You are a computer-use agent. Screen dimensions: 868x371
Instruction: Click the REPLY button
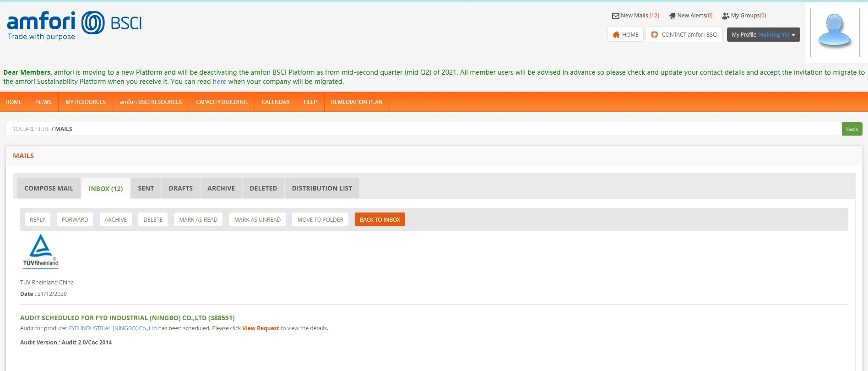click(x=38, y=220)
